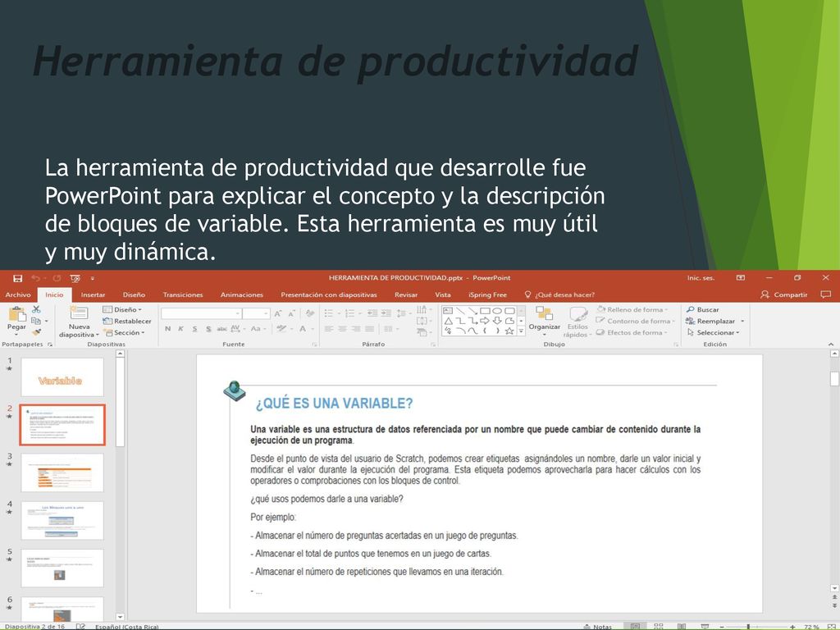840x630 pixels.
Task: Select the rectangle shape in shapes gallery
Action: point(485,311)
